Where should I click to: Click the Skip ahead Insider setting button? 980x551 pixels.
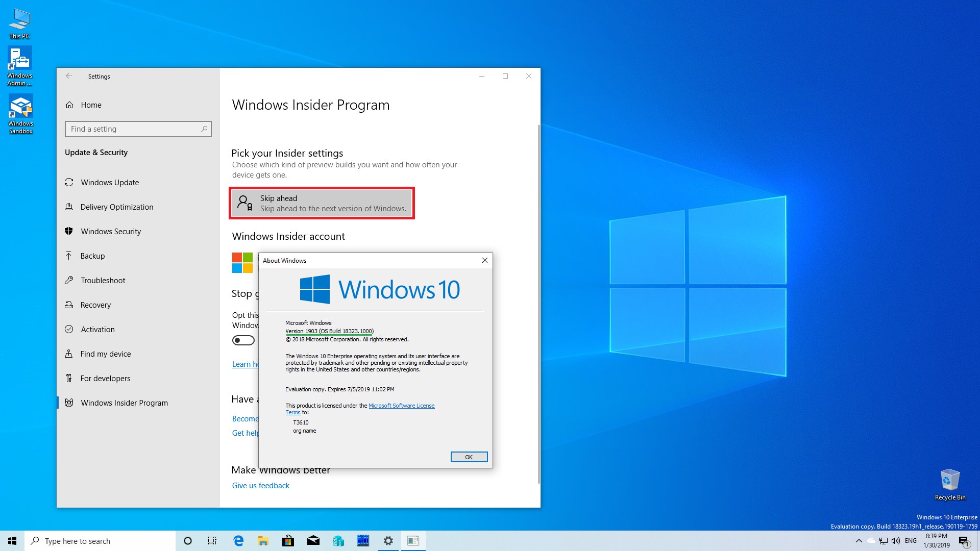(x=322, y=203)
